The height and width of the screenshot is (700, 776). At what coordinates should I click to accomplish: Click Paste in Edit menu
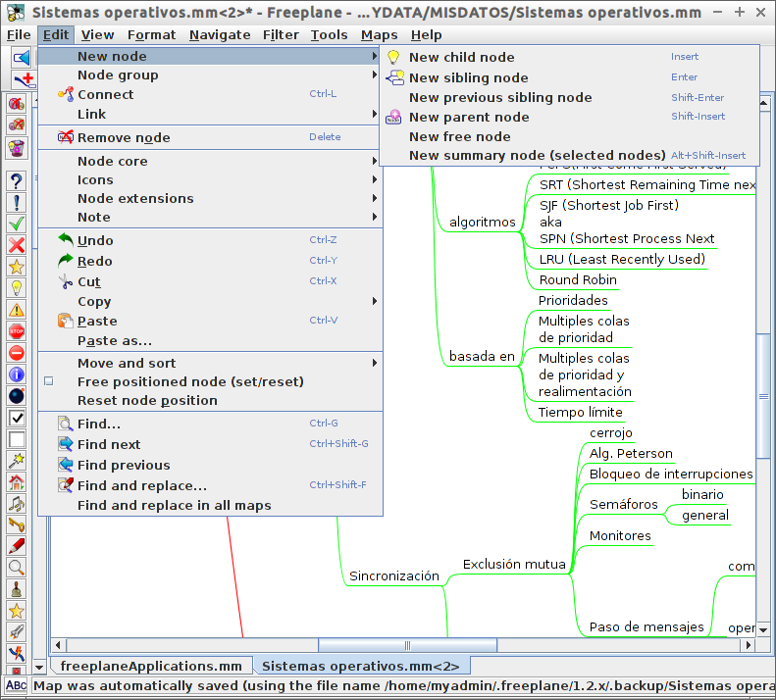(x=210, y=321)
